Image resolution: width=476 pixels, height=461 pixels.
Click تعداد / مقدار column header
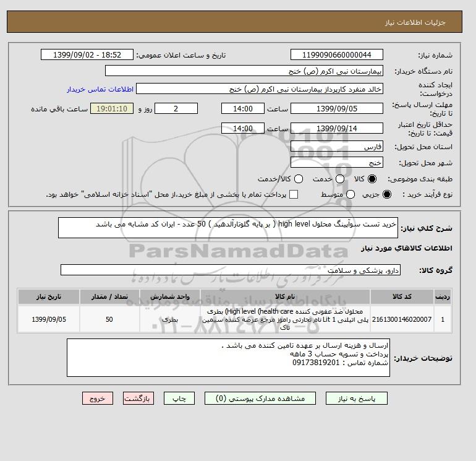pos(109,296)
